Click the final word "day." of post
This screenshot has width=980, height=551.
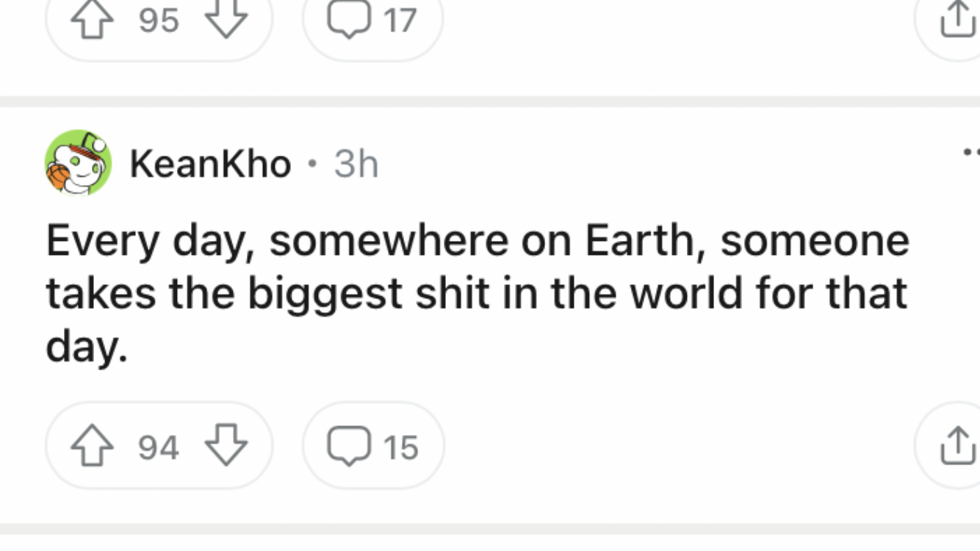(87, 346)
